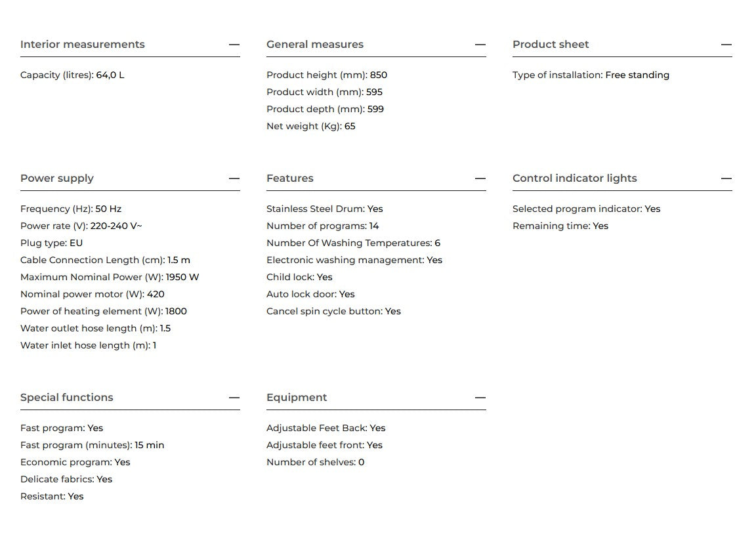The height and width of the screenshot is (546, 756).
Task: Toggle the Equipment section heading
Action: [297, 398]
